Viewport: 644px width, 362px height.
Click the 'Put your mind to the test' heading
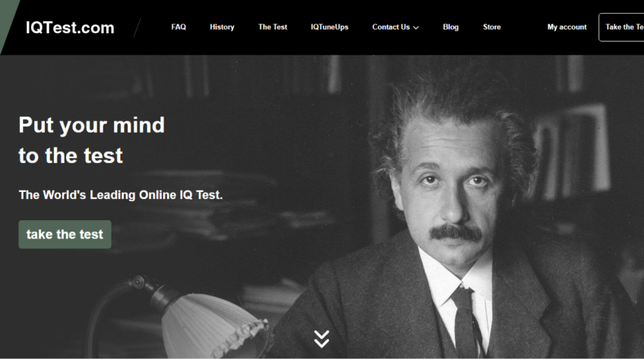[x=92, y=140]
